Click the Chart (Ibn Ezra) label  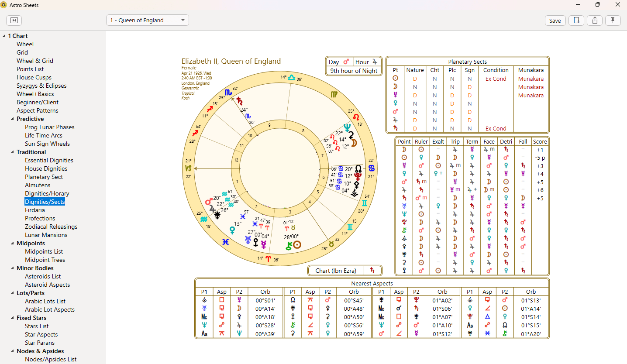click(x=336, y=271)
